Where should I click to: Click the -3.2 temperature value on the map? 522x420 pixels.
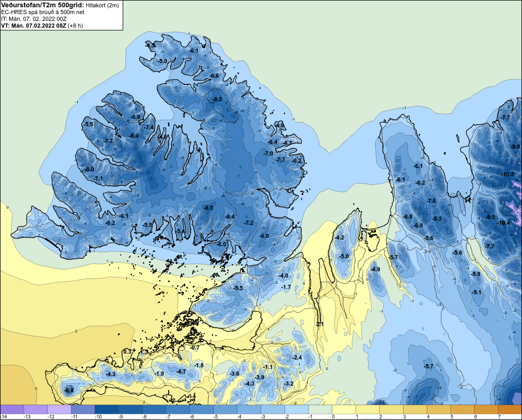tap(289, 383)
